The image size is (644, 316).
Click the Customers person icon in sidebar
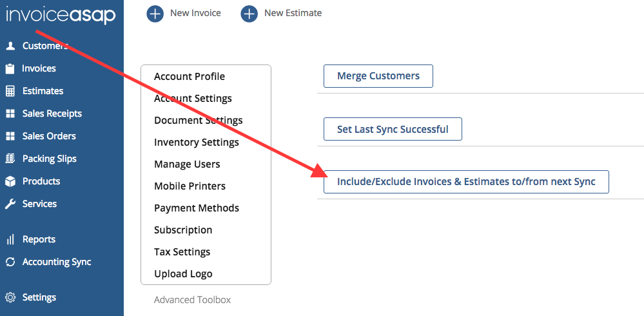(x=10, y=46)
